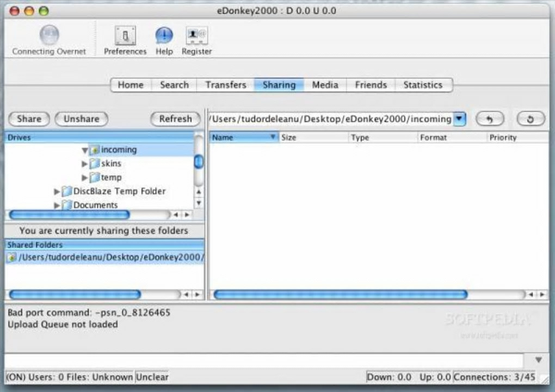Sort files by Type column header

click(x=384, y=137)
